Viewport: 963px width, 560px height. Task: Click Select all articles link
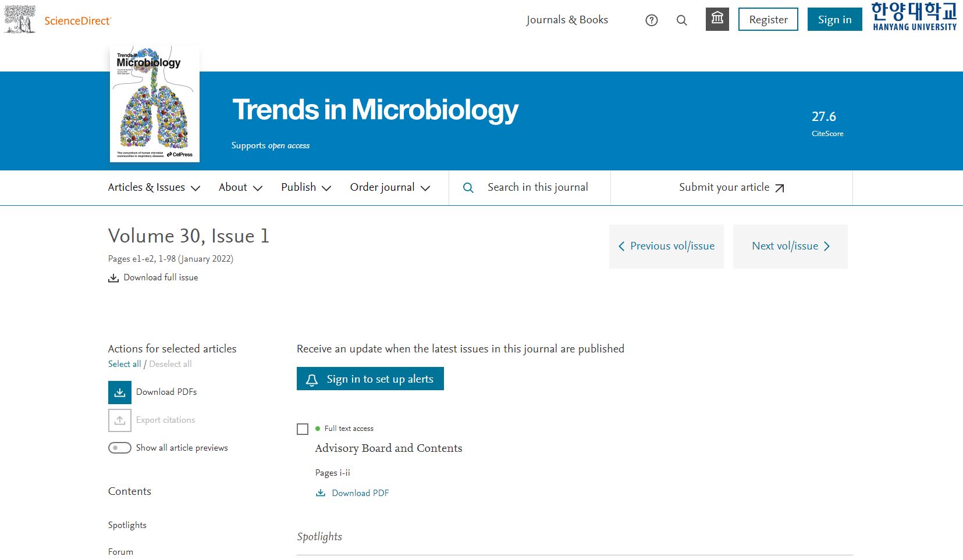125,364
